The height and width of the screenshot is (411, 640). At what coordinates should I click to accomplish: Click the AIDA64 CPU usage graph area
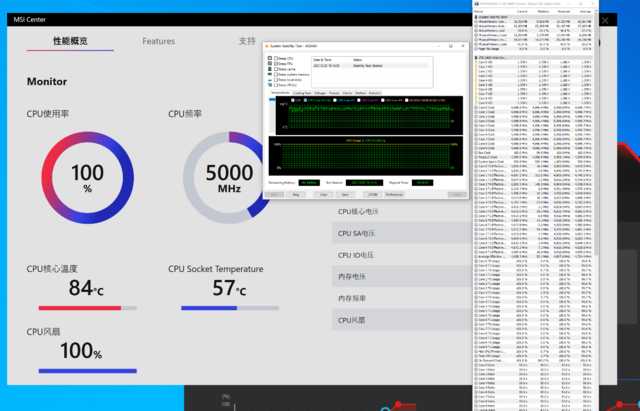pos(366,156)
